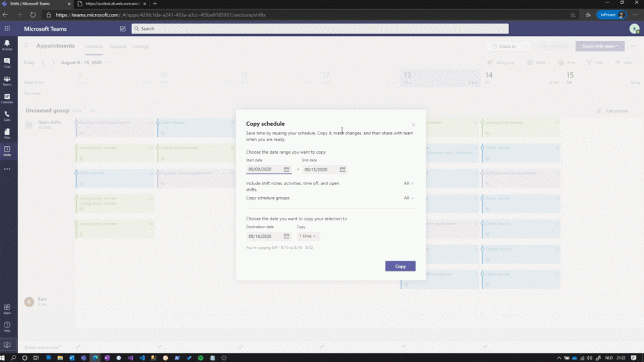This screenshot has width=644, height=362.
Task: Open Calls in the Teams sidebar
Action: tap(7, 116)
